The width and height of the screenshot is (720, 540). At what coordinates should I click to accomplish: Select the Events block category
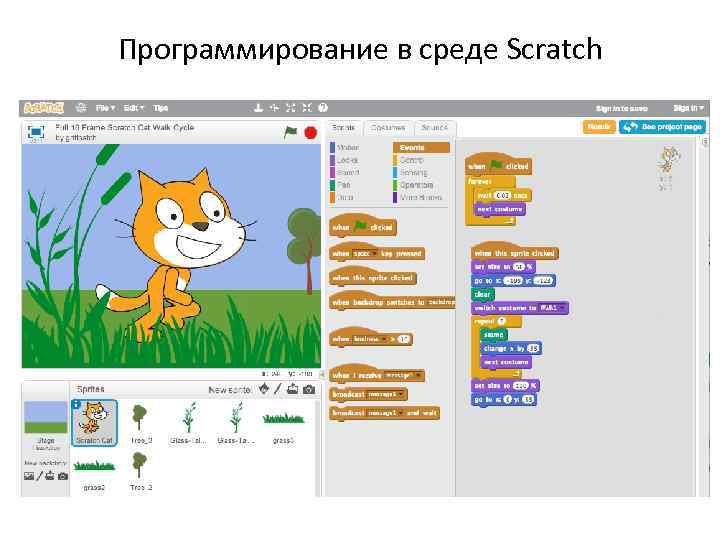(x=421, y=147)
